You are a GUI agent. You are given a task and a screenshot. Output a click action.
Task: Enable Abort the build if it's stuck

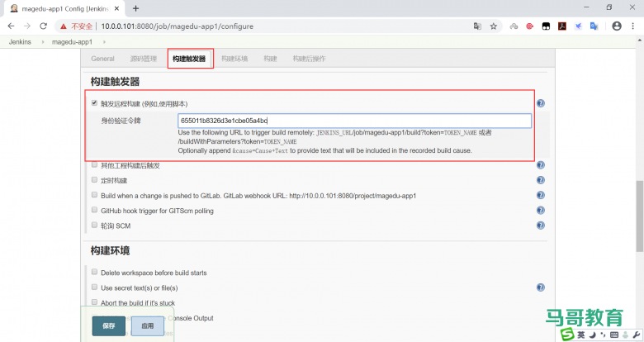point(94,302)
